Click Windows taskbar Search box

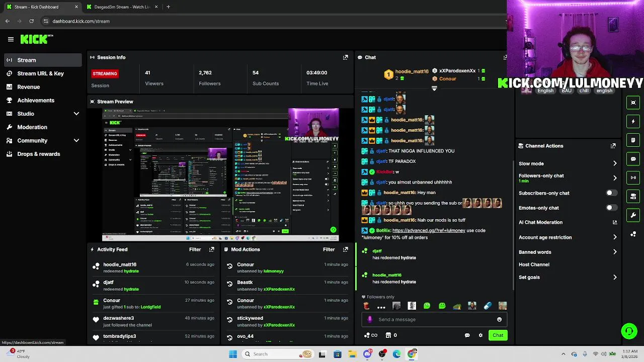[x=278, y=354]
